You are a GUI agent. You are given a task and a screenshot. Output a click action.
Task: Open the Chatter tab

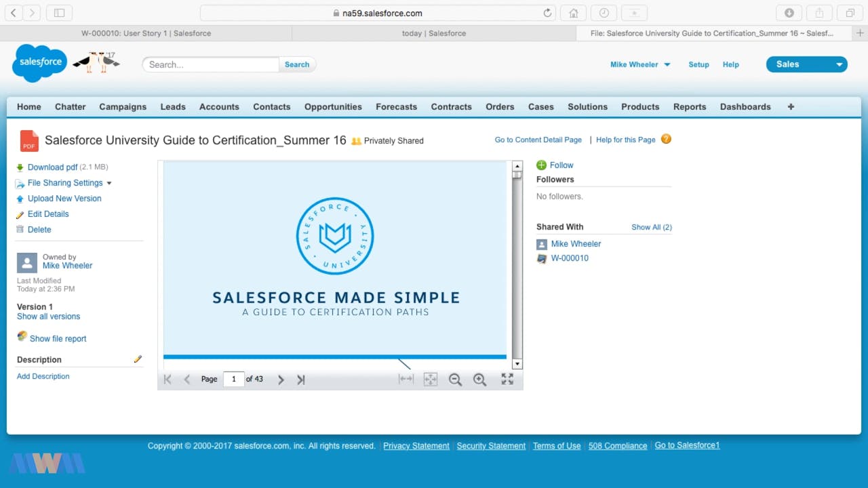[x=71, y=106]
